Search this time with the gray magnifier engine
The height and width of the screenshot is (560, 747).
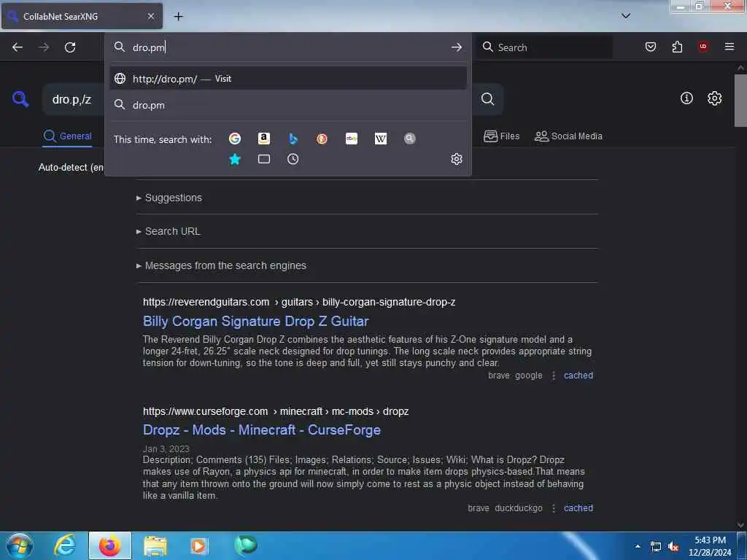point(410,139)
